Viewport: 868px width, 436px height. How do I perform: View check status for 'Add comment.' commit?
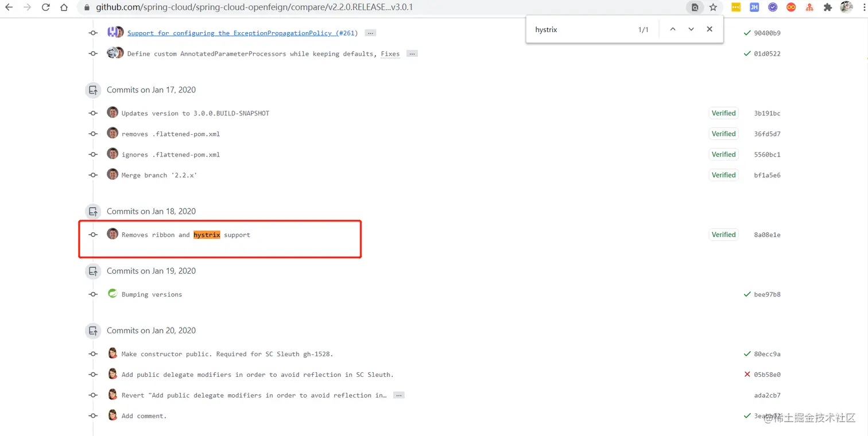click(x=747, y=416)
